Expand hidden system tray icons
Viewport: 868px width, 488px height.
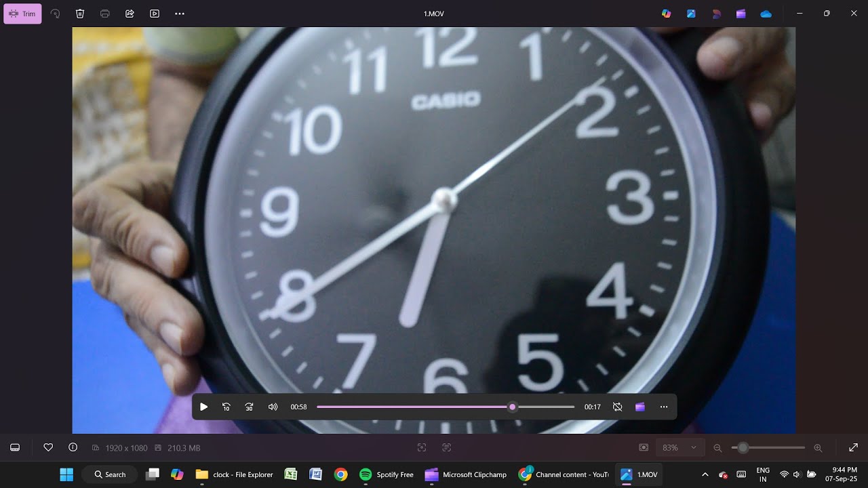click(x=705, y=474)
